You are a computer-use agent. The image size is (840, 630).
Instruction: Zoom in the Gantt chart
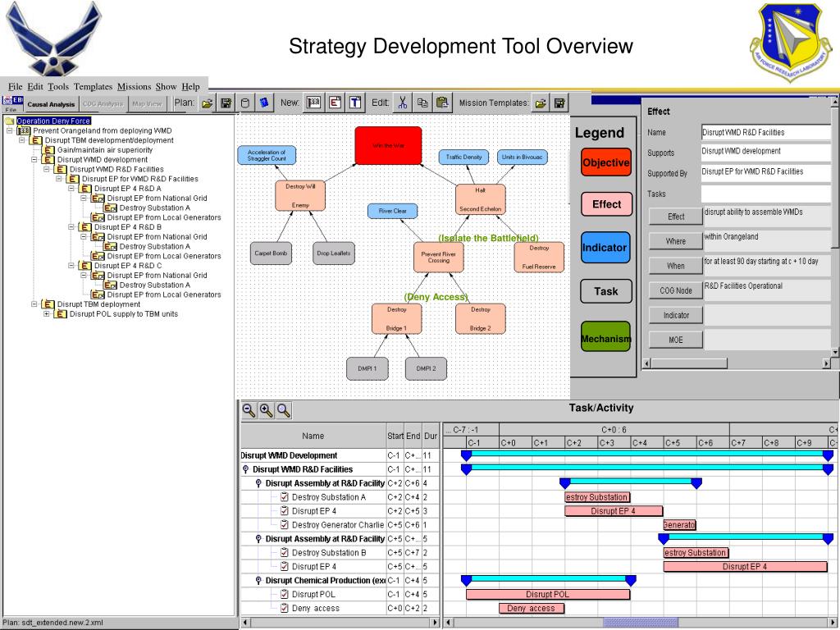coord(267,410)
